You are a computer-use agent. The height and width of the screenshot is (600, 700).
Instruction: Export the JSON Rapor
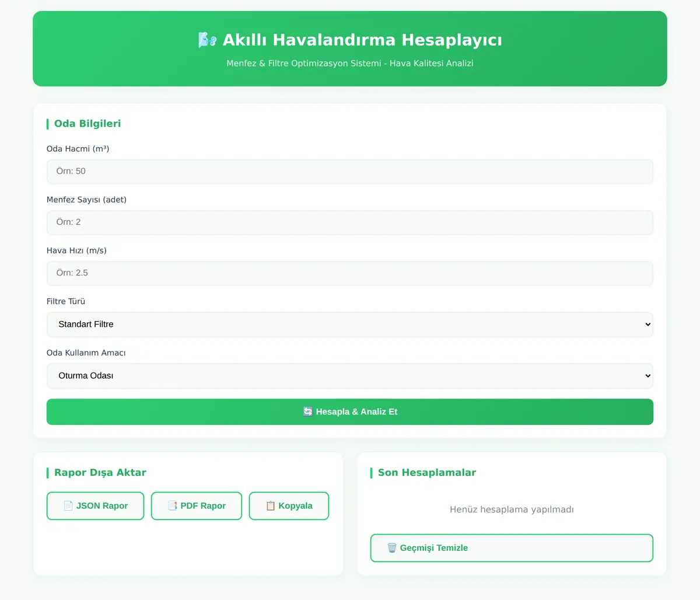tap(95, 506)
